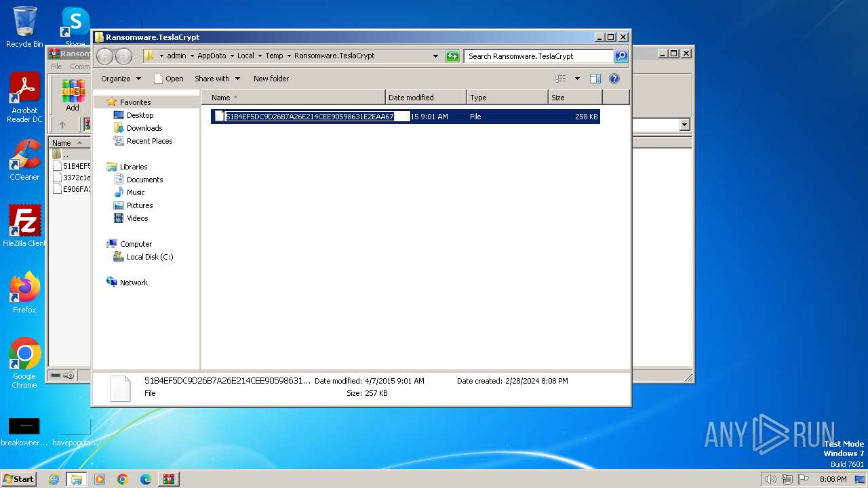Viewport: 868px width, 488px height.
Task: Open Windows Media Player from the taskbar
Action: click(100, 479)
